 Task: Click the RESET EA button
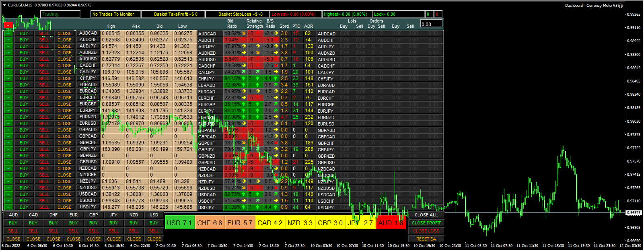click(x=426, y=239)
